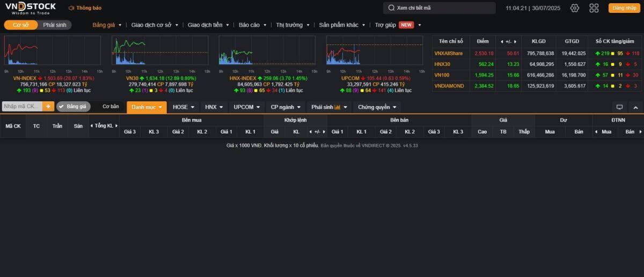
Task: Click the VN-INDEX label under its chart
Action: 25,78
